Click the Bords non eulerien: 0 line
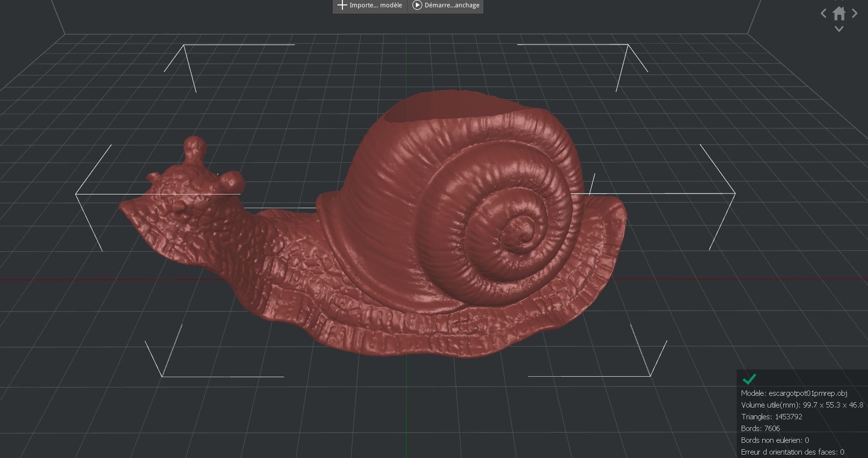The width and height of the screenshot is (868, 458). (x=775, y=440)
